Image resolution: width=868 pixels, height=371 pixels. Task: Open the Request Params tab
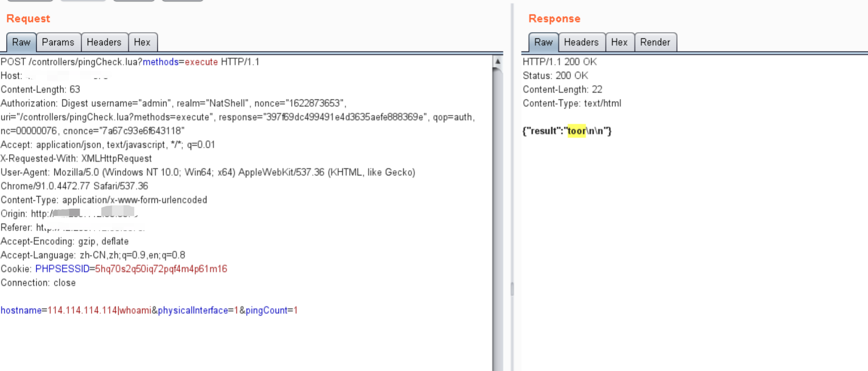coord(58,42)
